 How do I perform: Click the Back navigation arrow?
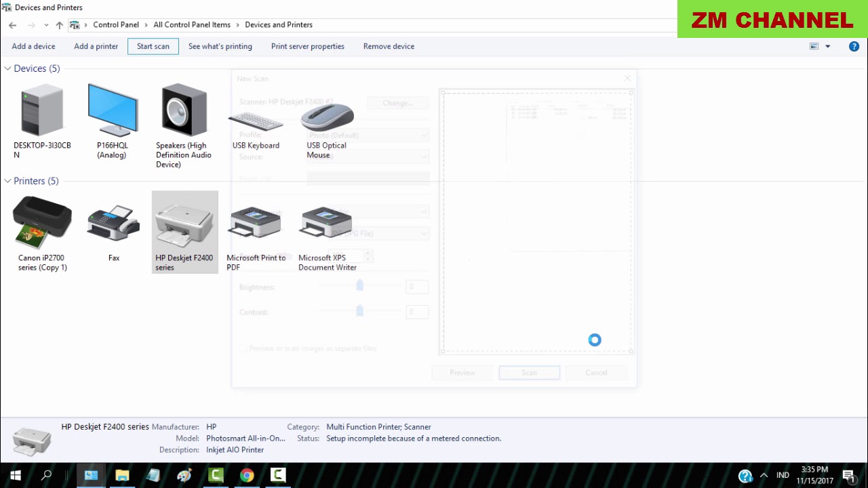[12, 25]
